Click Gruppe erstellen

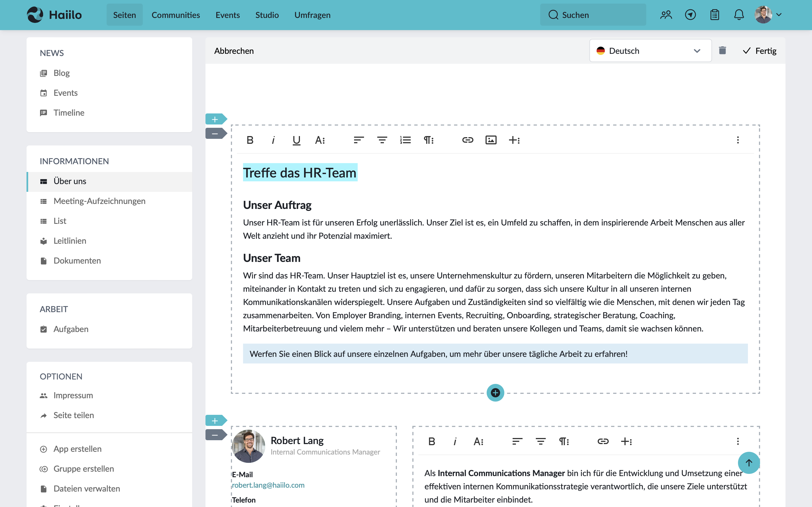[x=109, y=468]
